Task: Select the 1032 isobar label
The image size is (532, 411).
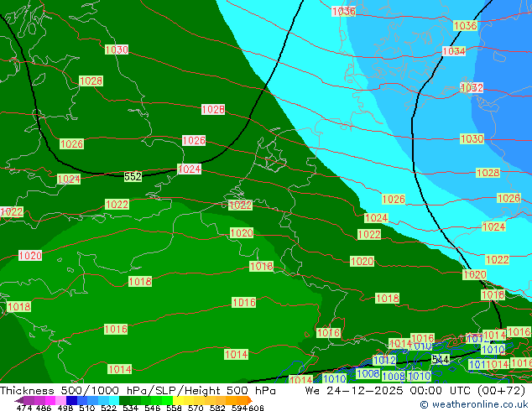Action: [472, 87]
